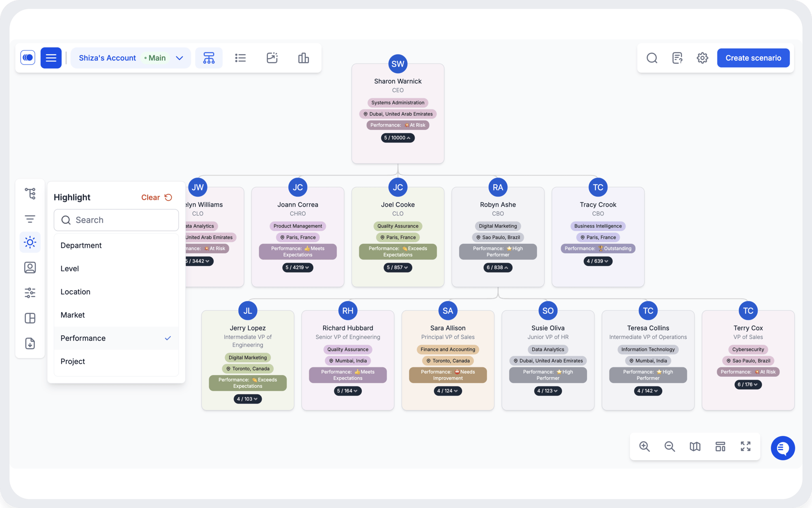Click Robyn Ashe's Sao Paulo, Brazil tag
The width and height of the screenshot is (812, 508).
pos(498,237)
